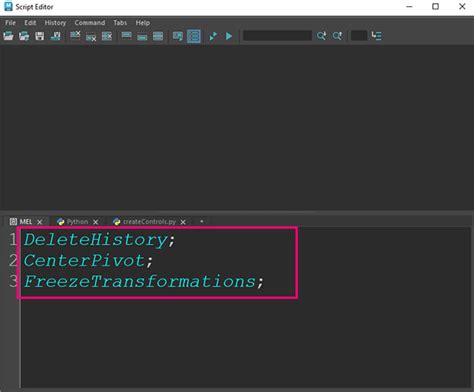
Task: Click line number 1 in the gutter
Action: [x=13, y=240]
